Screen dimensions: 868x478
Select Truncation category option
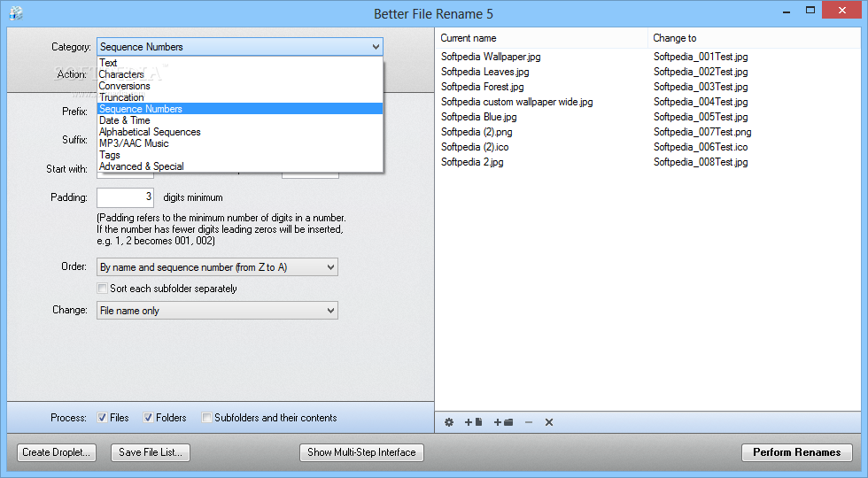click(x=240, y=97)
